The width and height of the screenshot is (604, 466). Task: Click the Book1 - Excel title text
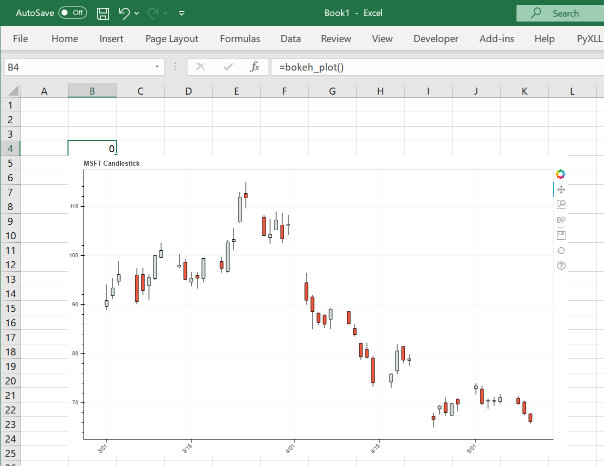point(353,13)
